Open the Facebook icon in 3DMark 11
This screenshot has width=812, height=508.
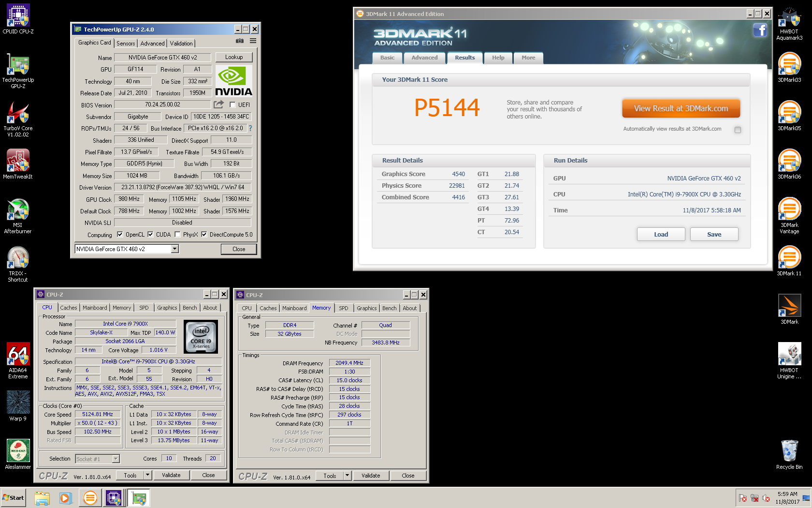point(760,30)
